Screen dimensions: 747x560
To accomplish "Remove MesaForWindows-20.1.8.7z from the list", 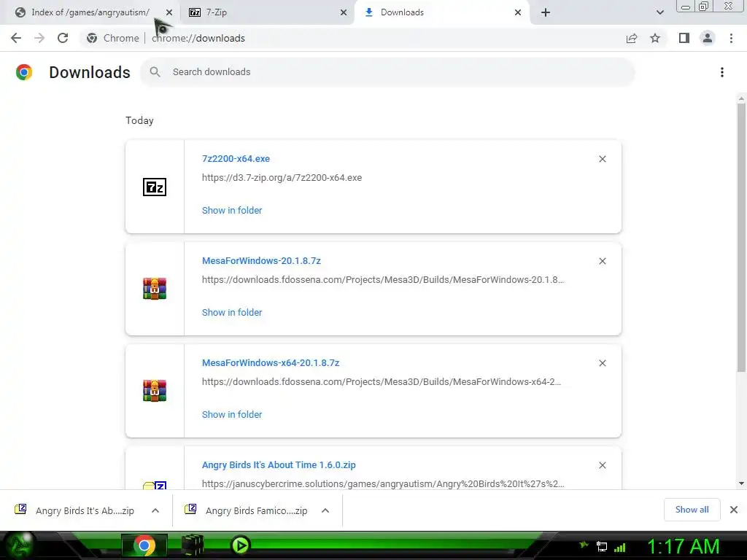I will click(603, 261).
